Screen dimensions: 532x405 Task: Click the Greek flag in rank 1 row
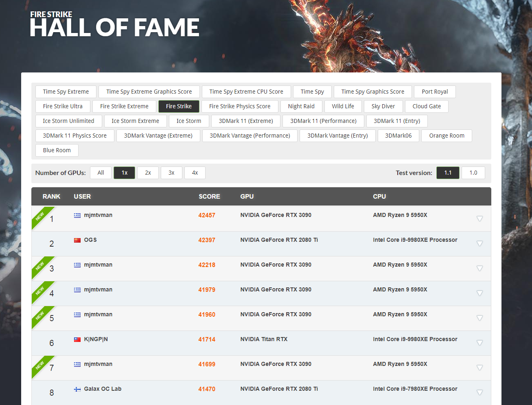(77, 215)
